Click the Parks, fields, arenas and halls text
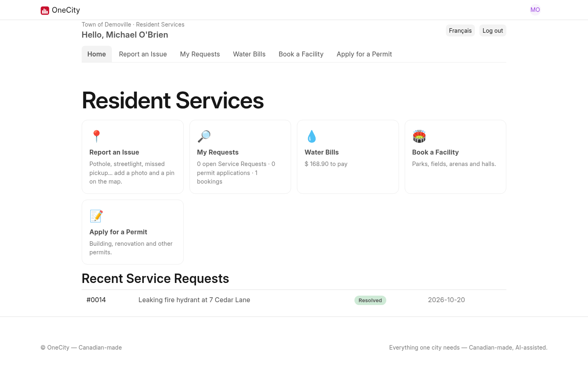 click(x=454, y=164)
